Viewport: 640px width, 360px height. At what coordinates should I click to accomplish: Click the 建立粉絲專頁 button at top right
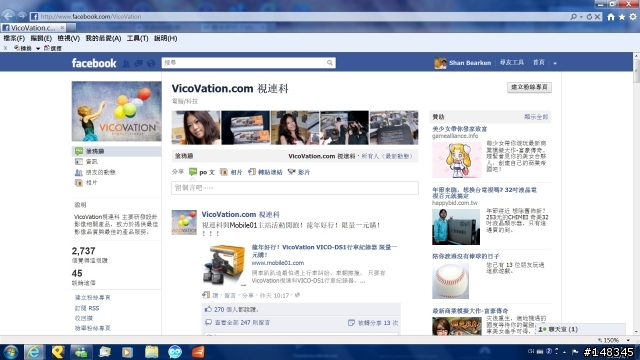coord(529,87)
